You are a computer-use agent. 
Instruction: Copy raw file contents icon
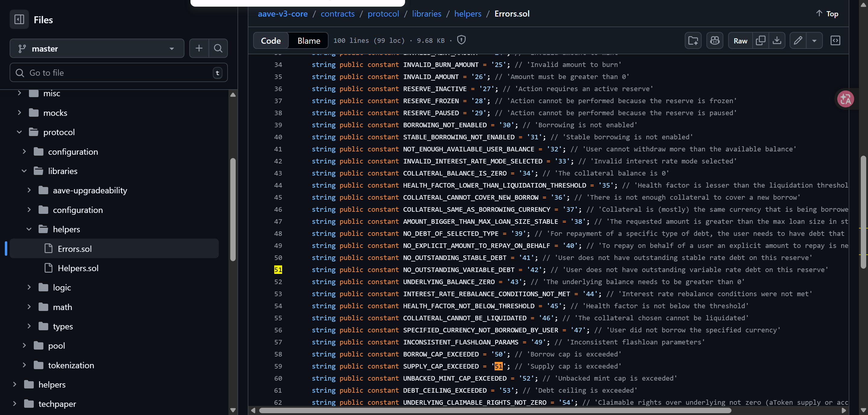click(x=760, y=41)
